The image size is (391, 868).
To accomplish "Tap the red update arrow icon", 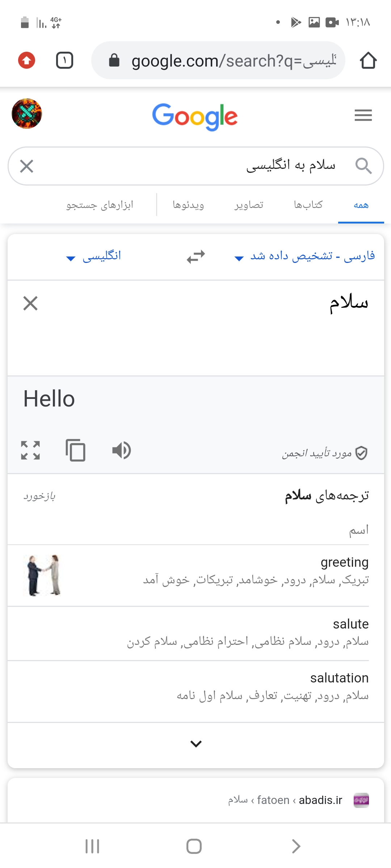I will pyautogui.click(x=27, y=60).
